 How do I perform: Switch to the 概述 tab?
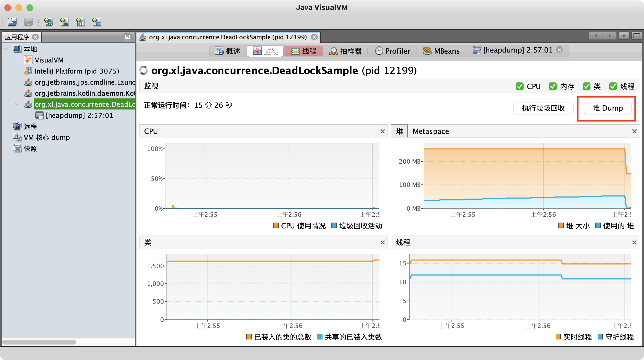(228, 51)
